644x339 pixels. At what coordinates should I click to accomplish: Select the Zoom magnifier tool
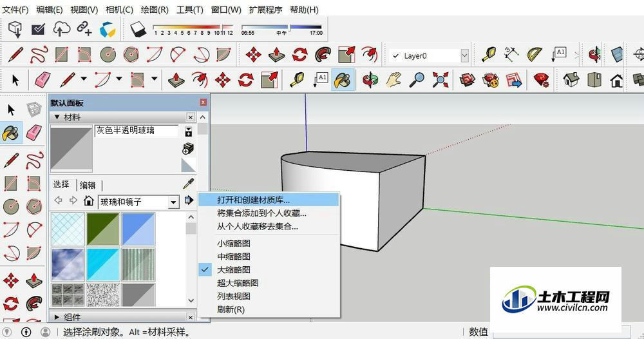tap(417, 79)
